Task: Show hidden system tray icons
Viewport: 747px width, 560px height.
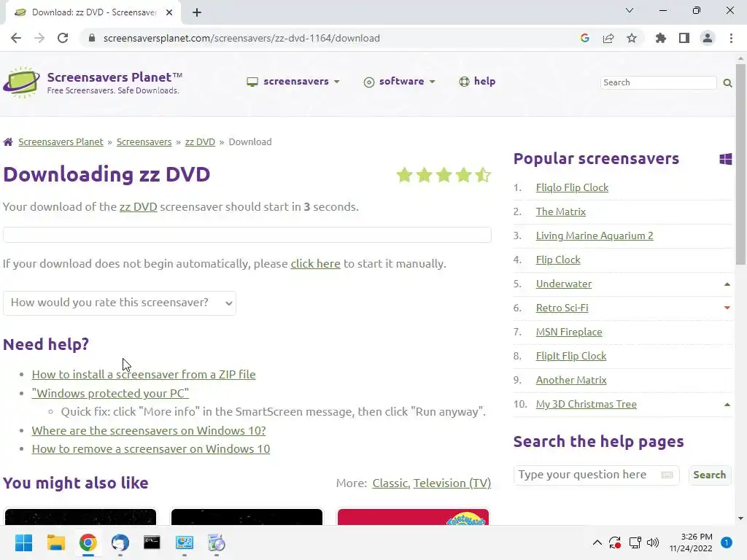Action: [597, 542]
